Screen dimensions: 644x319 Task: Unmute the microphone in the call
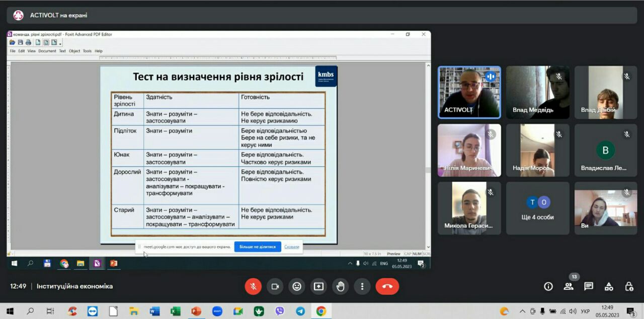click(x=253, y=286)
